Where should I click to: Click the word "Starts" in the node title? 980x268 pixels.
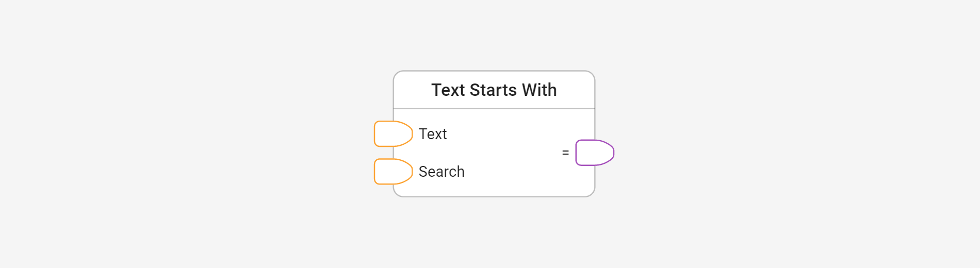(493, 90)
